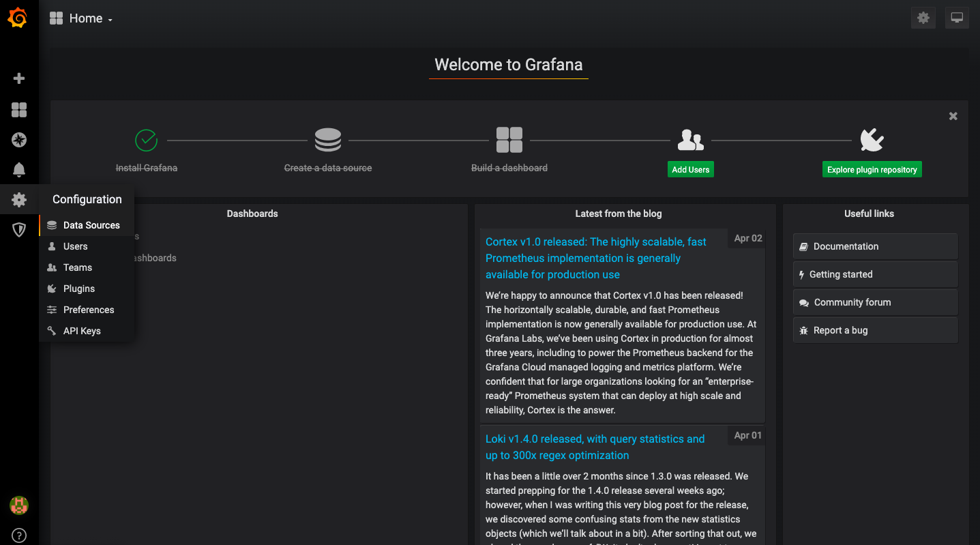
Task: Click the Getting started bolt icon
Action: pos(802,275)
